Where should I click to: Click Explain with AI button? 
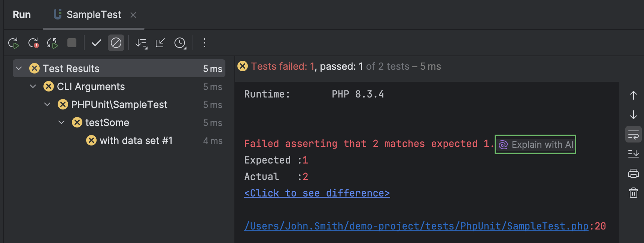tap(535, 144)
